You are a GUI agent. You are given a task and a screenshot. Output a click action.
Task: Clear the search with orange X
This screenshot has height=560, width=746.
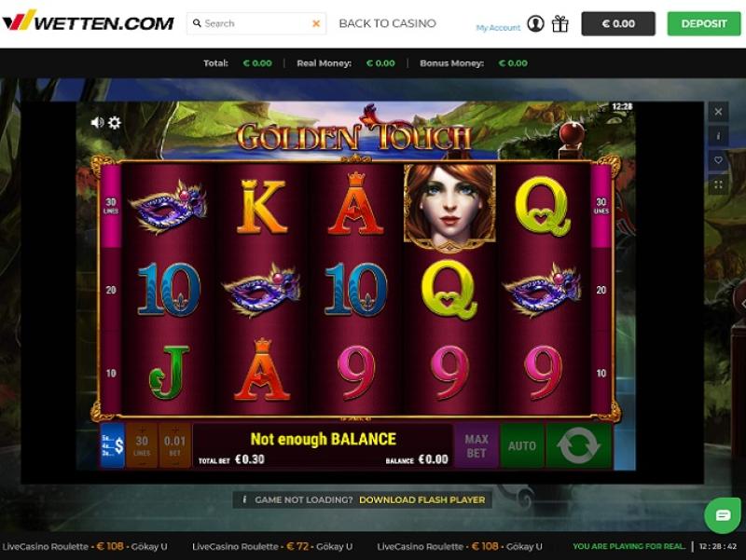[x=316, y=23]
